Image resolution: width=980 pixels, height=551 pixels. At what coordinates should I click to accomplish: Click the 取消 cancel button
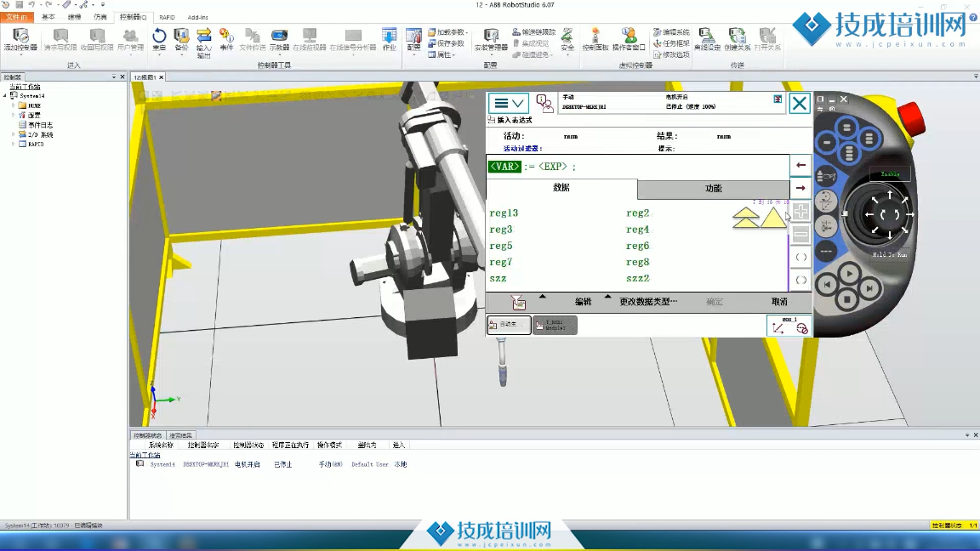click(x=779, y=302)
